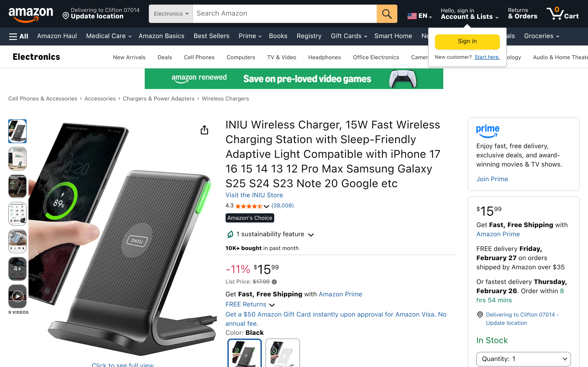Open the Electronics search category dropdown
588x367 pixels.
[x=171, y=14]
